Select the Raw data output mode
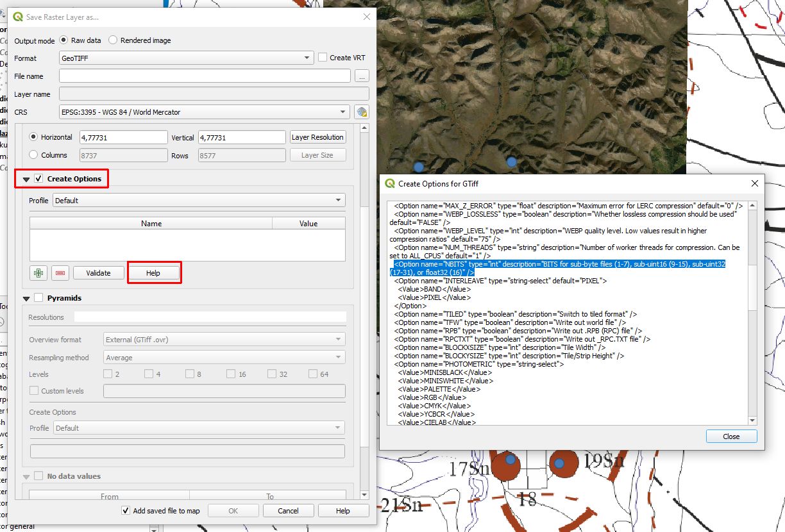Image resolution: width=785 pixels, height=532 pixels. click(64, 40)
